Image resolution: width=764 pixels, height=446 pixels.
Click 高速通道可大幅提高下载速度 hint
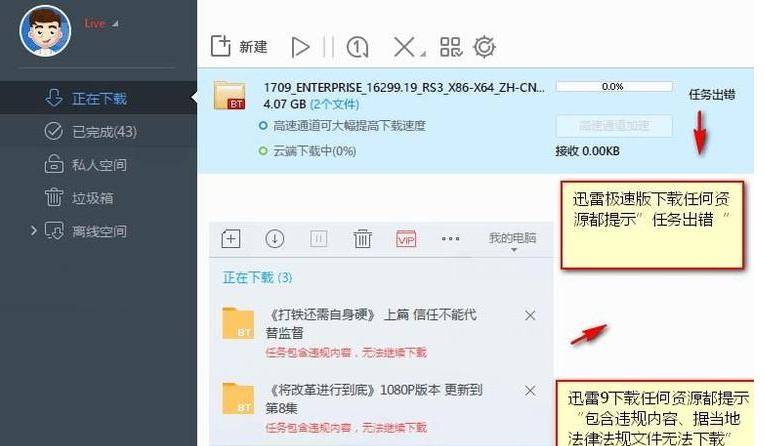click(x=349, y=126)
